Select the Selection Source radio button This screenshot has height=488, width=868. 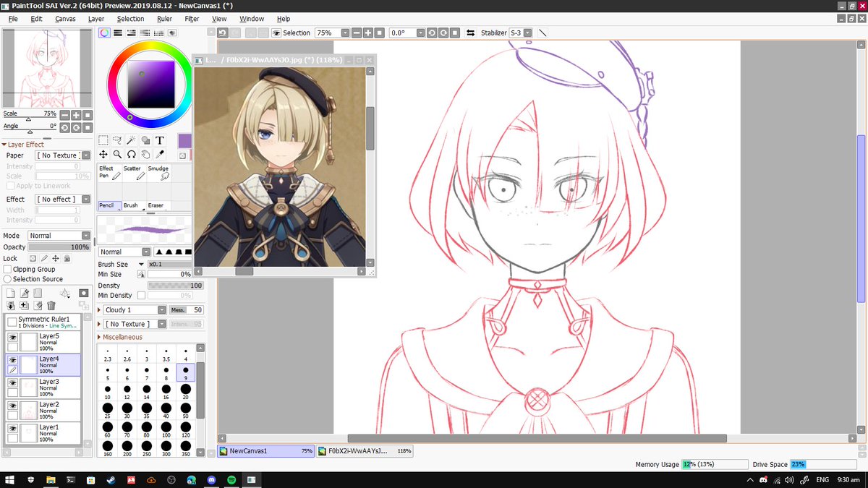[6, 278]
